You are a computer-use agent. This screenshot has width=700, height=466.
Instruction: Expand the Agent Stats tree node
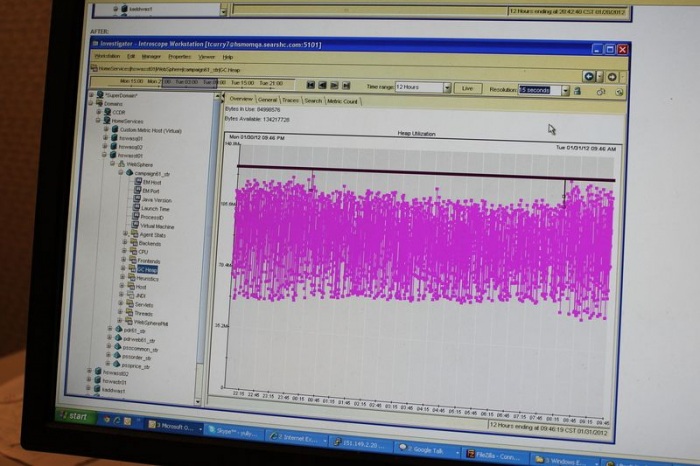[124, 235]
